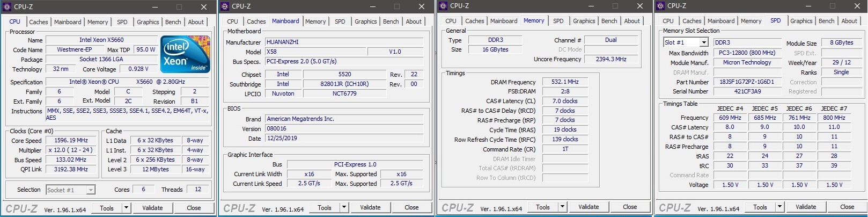This screenshot has width=868, height=217.
Task: Open Tools dropdown arrow in the Mainboard window
Action: tap(344, 207)
